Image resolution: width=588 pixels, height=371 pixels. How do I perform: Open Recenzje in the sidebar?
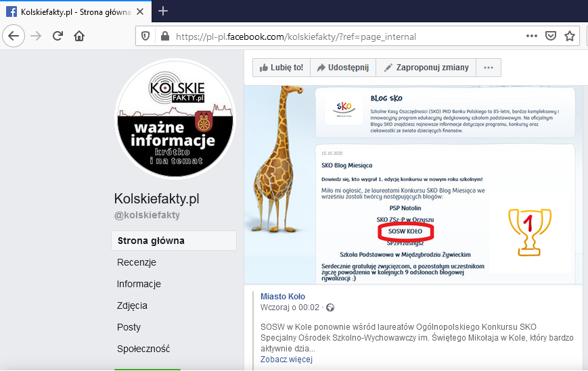tap(137, 262)
